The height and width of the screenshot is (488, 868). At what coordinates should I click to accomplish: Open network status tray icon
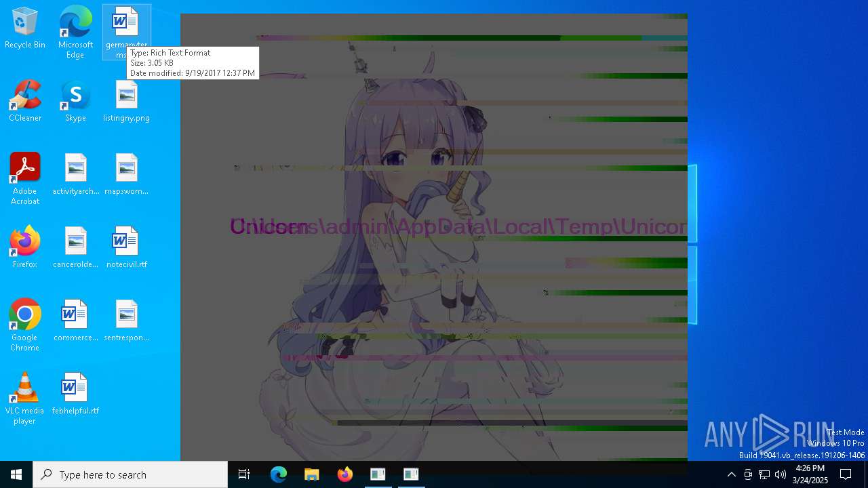(x=764, y=474)
